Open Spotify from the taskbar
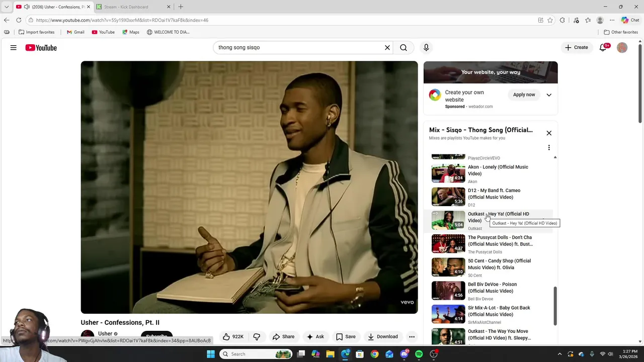The width and height of the screenshot is (644, 362). coord(419,354)
